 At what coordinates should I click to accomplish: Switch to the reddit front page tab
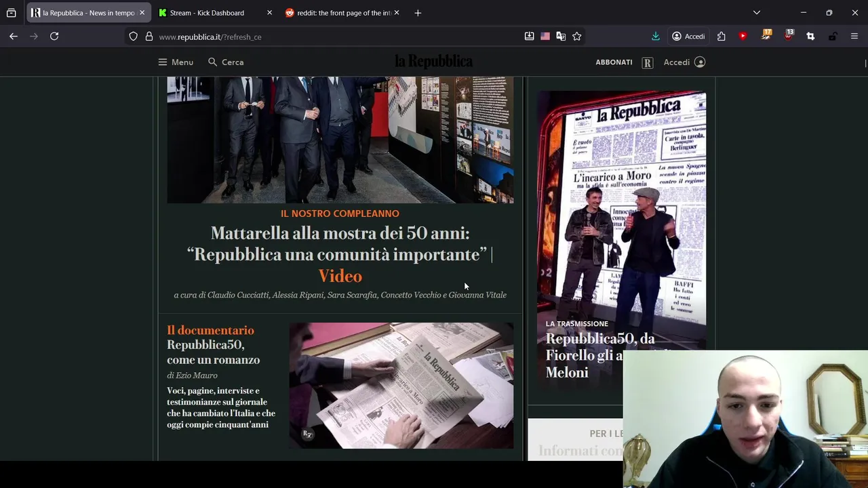342,13
